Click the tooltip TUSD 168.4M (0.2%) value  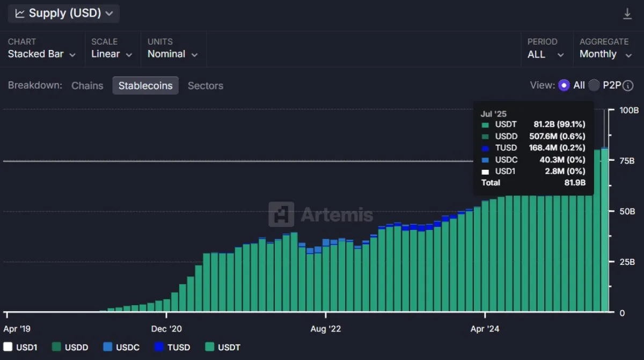(557, 148)
